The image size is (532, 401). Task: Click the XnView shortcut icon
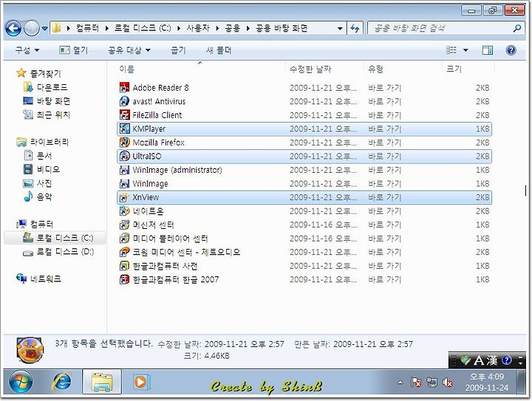point(125,197)
